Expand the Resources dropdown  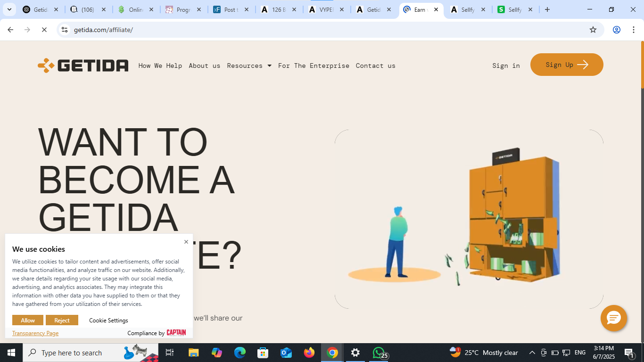tap(249, 66)
